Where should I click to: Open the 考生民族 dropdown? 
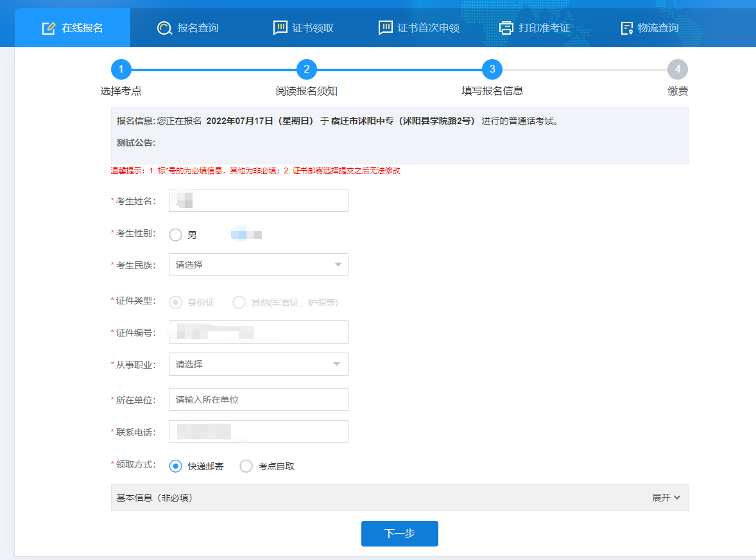pyautogui.click(x=258, y=265)
